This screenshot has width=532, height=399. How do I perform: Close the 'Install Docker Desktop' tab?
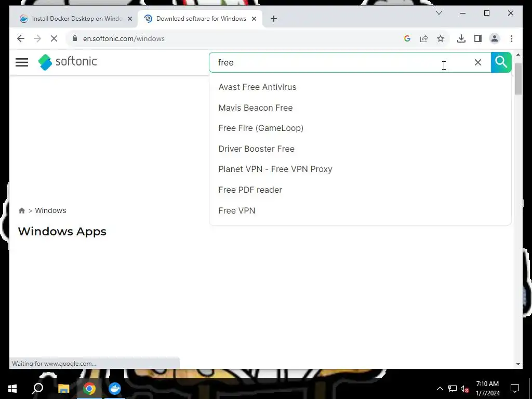pyautogui.click(x=129, y=19)
